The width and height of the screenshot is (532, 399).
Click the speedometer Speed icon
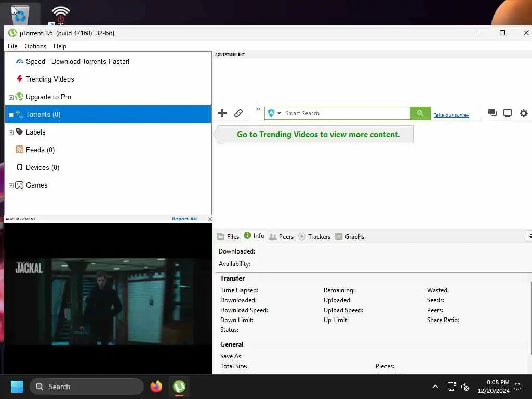20,61
